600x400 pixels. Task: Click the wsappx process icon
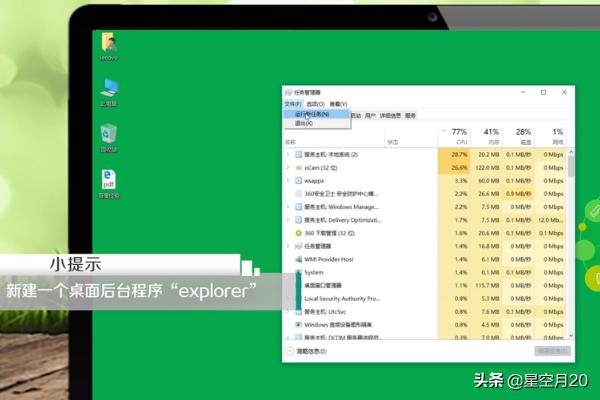click(298, 181)
